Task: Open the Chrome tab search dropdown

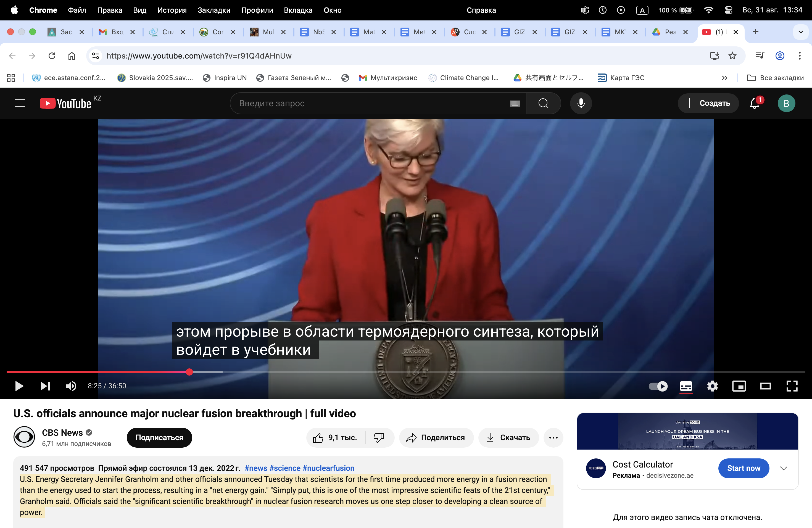Action: click(801, 32)
